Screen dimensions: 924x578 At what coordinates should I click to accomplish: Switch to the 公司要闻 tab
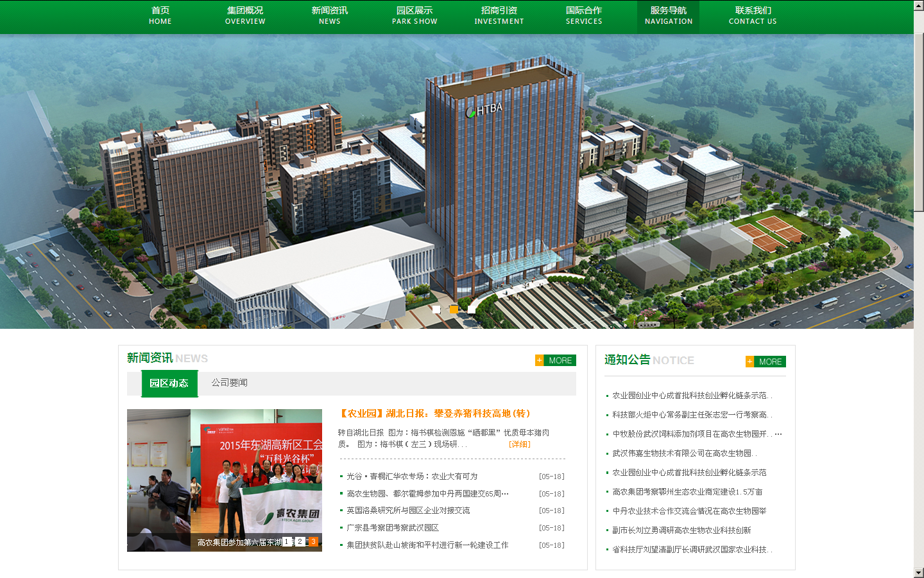click(230, 383)
